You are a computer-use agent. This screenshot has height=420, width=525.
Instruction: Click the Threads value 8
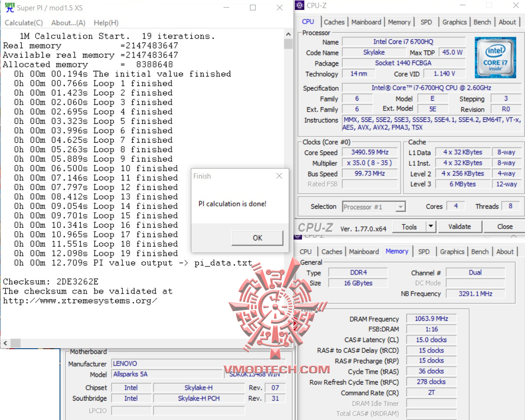pyautogui.click(x=510, y=206)
